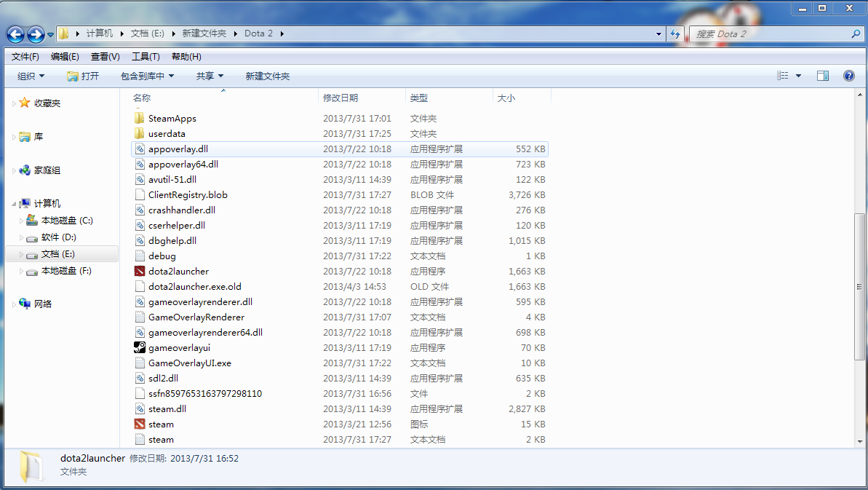The image size is (868, 490).
Task: Select 收藏夹 in the navigation pane
Action: tap(47, 103)
